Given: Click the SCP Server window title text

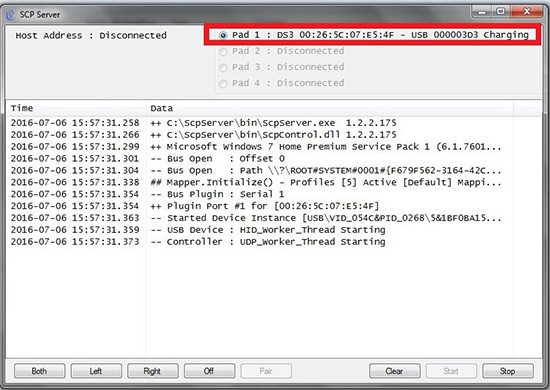Looking at the screenshot, I should [40, 14].
